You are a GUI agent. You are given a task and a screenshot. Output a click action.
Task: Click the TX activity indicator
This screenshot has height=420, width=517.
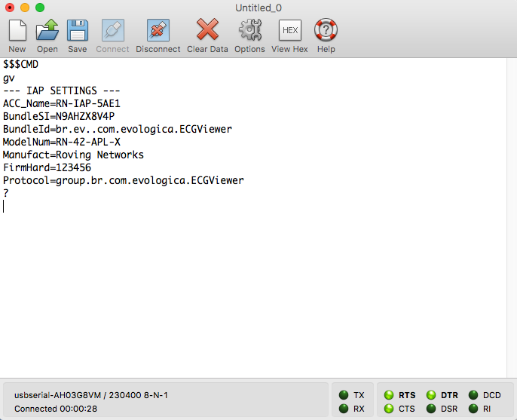(344, 395)
